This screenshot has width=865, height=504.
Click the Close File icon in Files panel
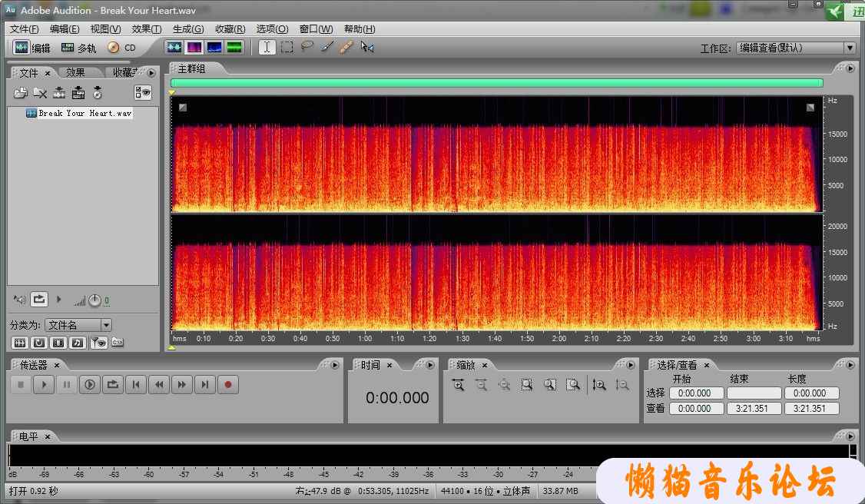pos(40,93)
